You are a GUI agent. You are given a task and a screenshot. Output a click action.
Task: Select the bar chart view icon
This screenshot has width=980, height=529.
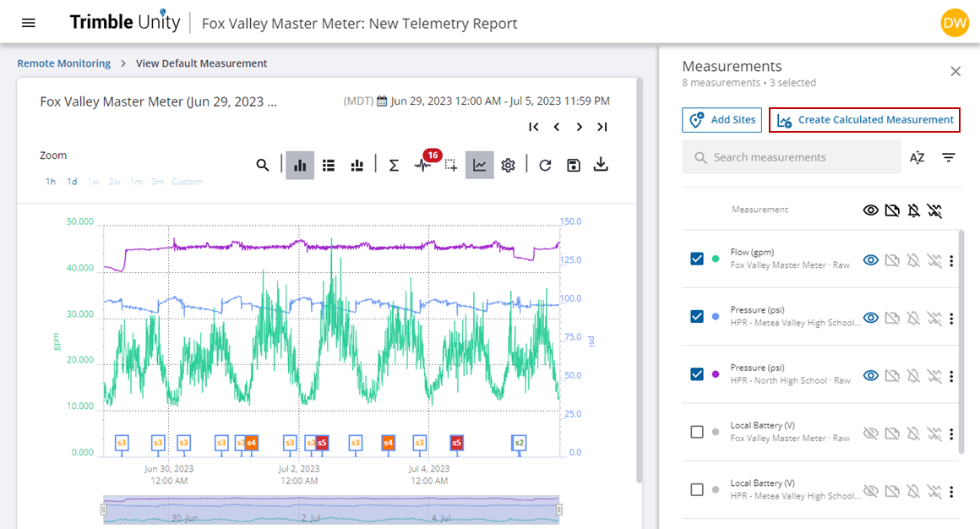[x=300, y=165]
